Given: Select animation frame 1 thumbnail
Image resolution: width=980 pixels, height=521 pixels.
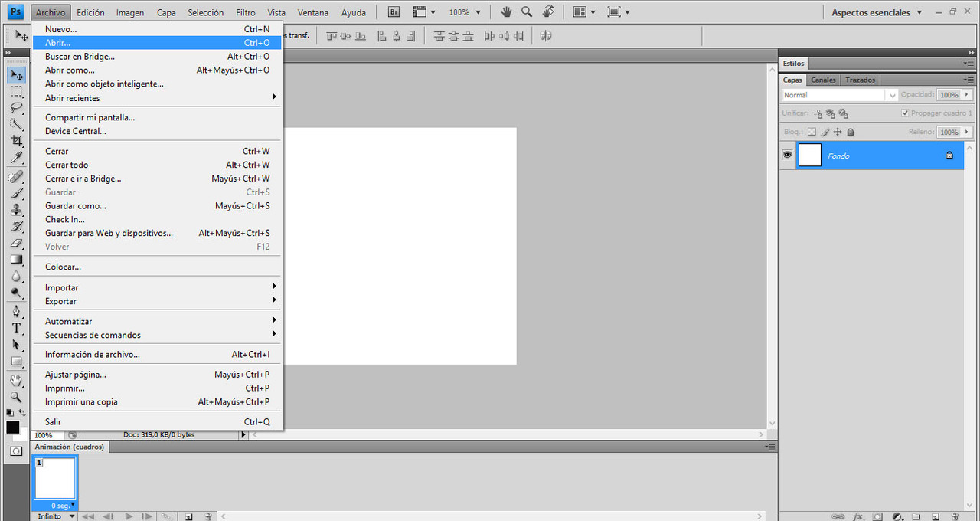Looking at the screenshot, I should coord(55,478).
